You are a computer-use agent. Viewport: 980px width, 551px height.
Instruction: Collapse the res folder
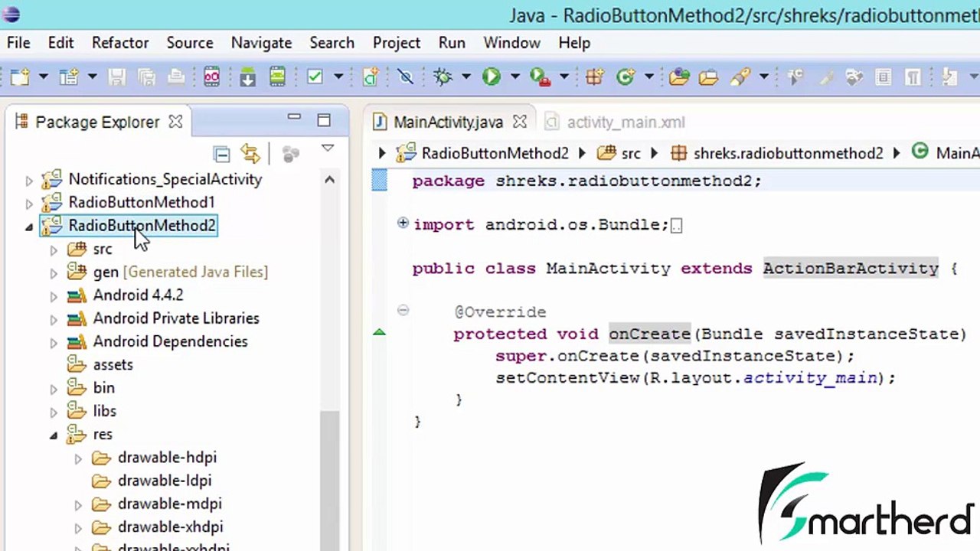(54, 435)
